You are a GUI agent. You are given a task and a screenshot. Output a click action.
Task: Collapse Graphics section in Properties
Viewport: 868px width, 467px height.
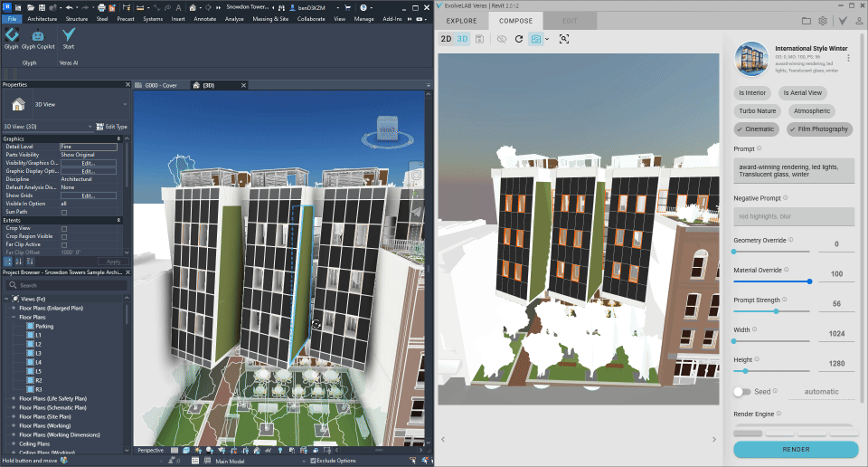pyautogui.click(x=118, y=139)
